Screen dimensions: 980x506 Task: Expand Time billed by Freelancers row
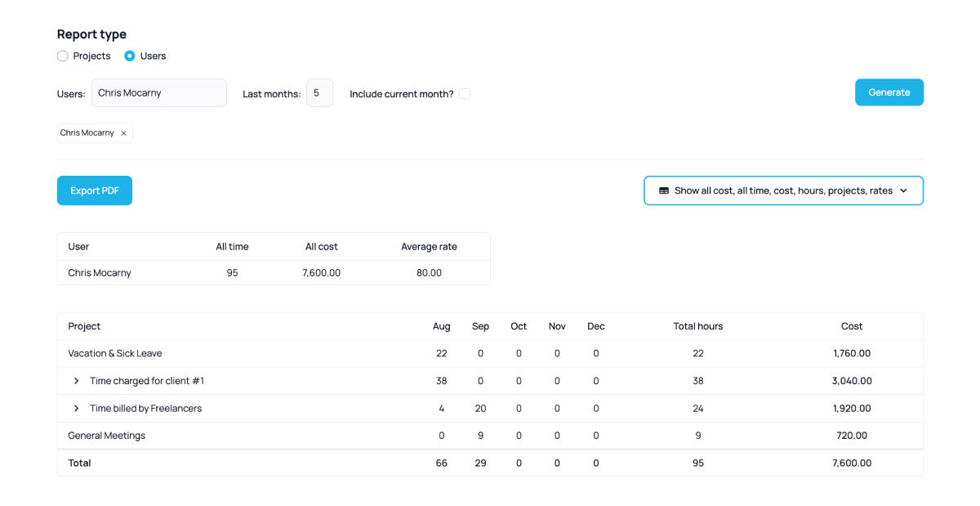(77, 409)
